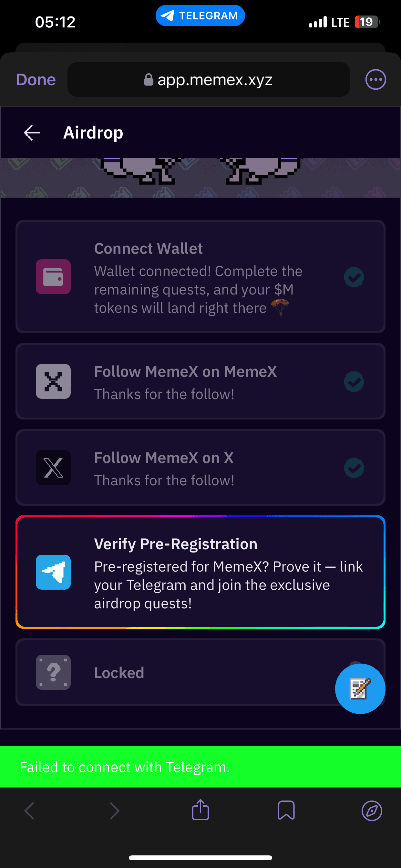Tap the Connect Wallet completed checkmark
401x868 pixels.
click(x=354, y=277)
